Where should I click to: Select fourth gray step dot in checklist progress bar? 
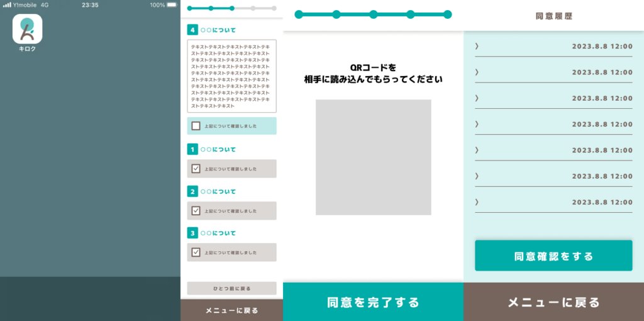tap(253, 8)
